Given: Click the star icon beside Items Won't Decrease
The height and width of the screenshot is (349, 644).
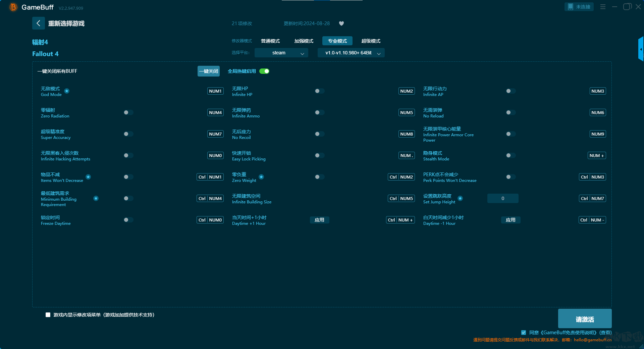Looking at the screenshot, I should [x=88, y=177].
